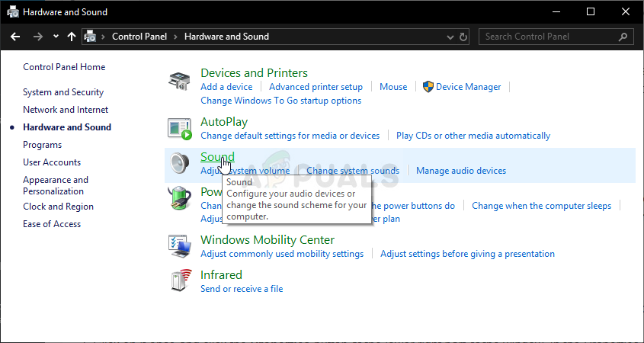Click the Devices and Printers icon

point(179,81)
